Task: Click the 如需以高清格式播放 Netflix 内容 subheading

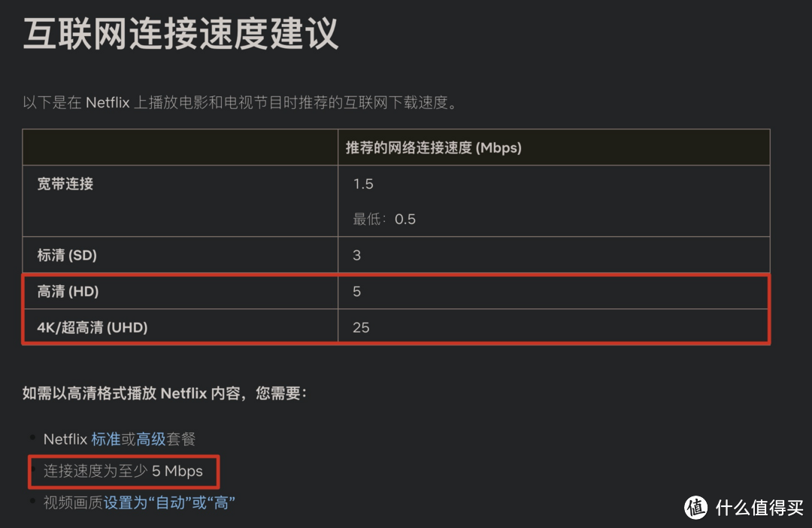Action: (165, 393)
